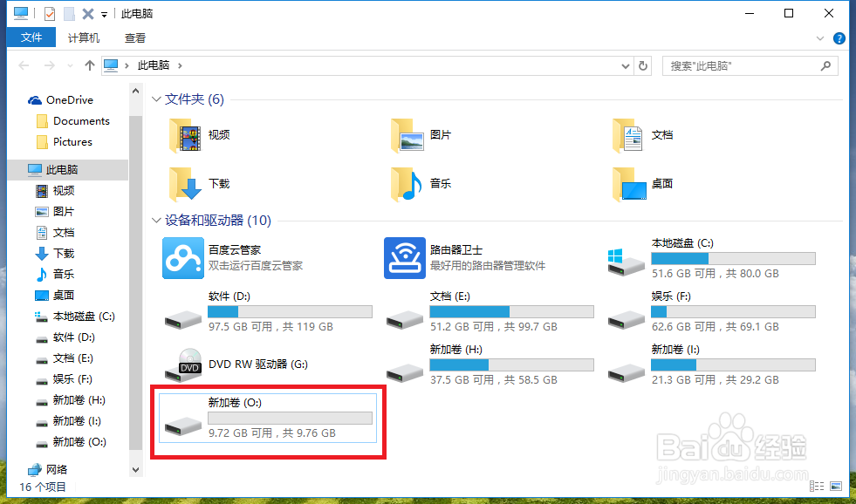Click the chevron after 此电脑 in address bar

(x=180, y=66)
